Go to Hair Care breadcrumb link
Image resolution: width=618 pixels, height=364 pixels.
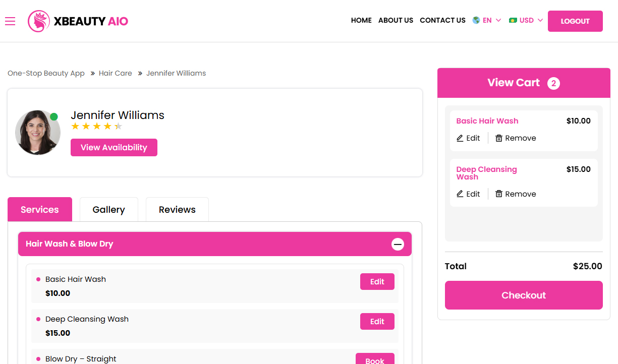(x=115, y=73)
